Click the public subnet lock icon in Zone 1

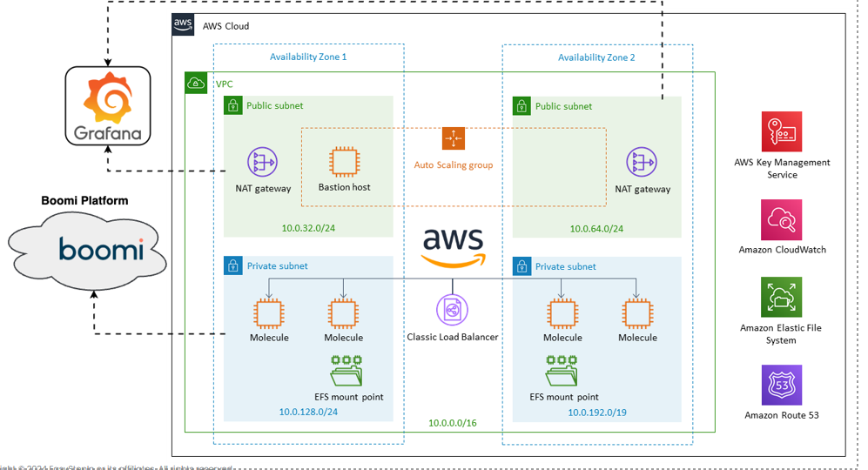(233, 105)
